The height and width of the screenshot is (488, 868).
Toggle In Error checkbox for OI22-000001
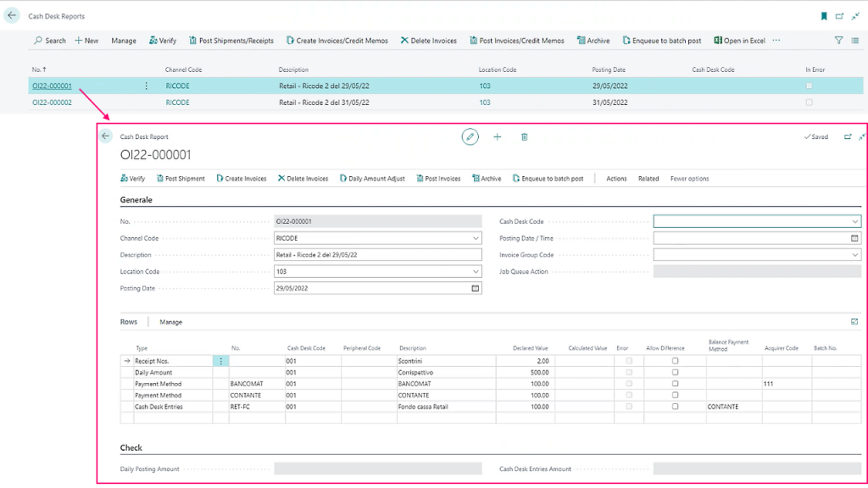(809, 86)
